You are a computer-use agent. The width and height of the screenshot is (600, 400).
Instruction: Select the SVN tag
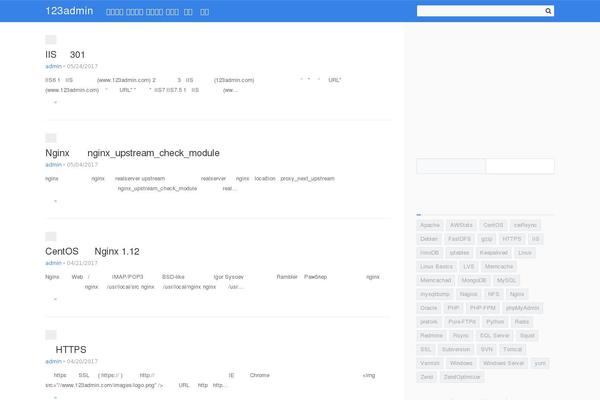[486, 349]
